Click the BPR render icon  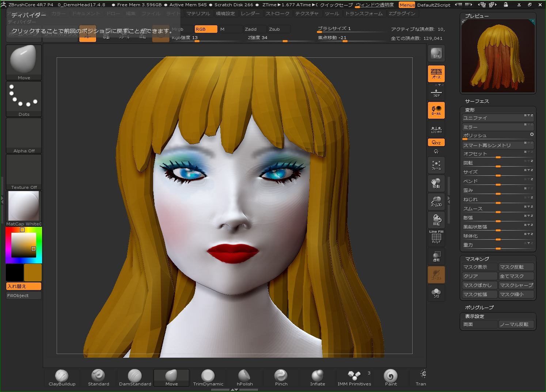point(436,54)
